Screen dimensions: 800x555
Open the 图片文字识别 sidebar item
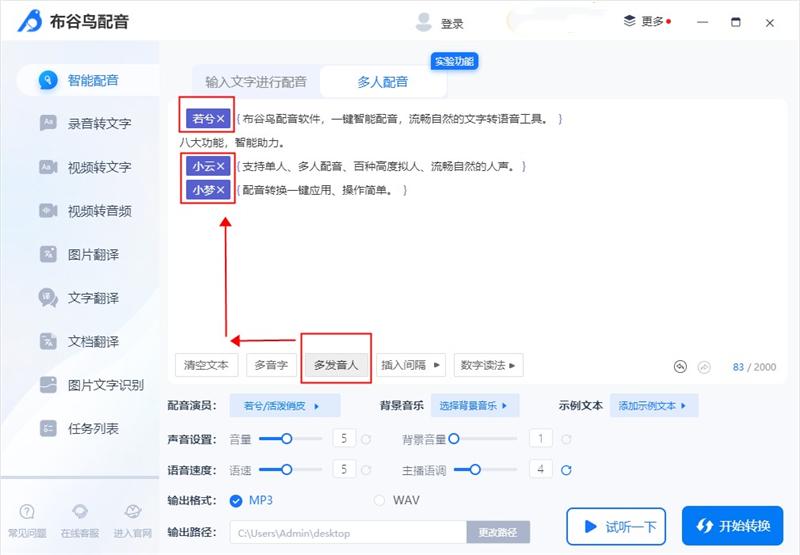92,385
